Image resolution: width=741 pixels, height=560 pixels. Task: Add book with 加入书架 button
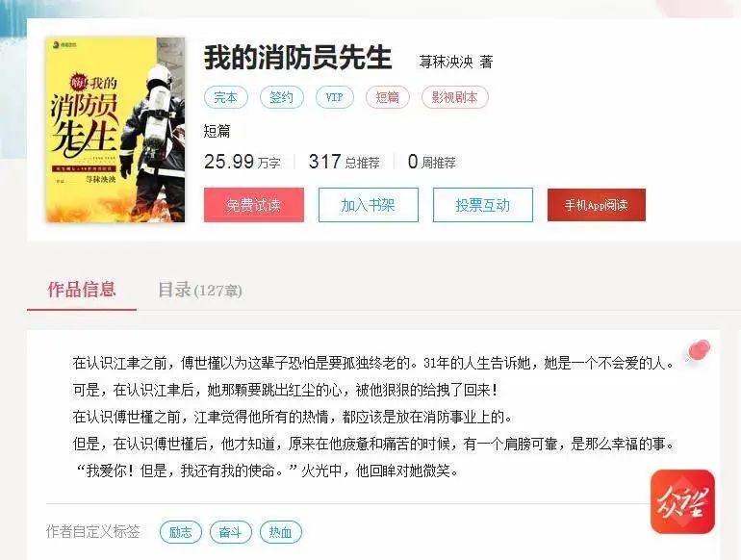(369, 205)
